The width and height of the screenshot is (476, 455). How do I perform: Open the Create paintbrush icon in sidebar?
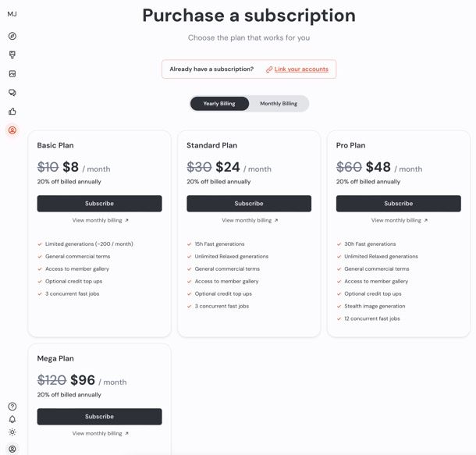tap(12, 55)
